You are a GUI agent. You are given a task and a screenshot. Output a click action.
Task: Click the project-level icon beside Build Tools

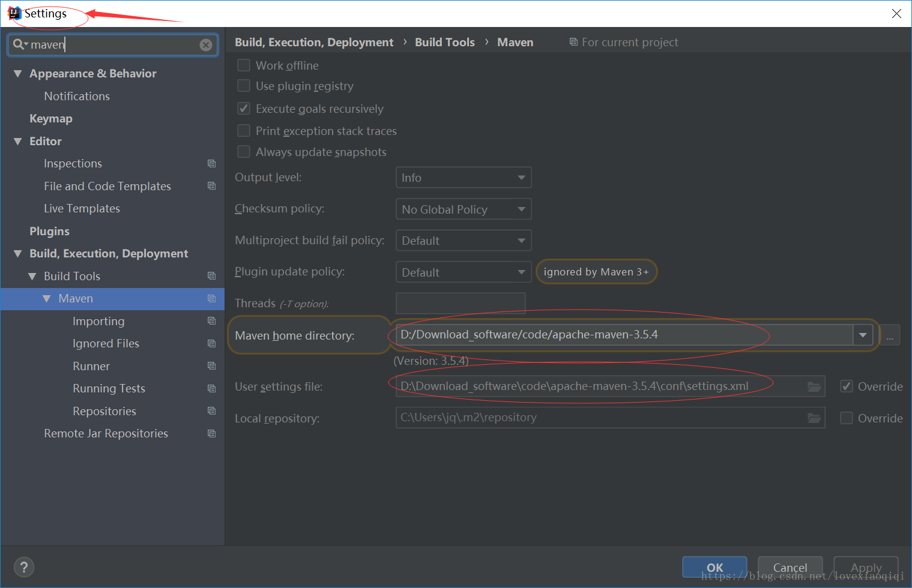coord(211,276)
